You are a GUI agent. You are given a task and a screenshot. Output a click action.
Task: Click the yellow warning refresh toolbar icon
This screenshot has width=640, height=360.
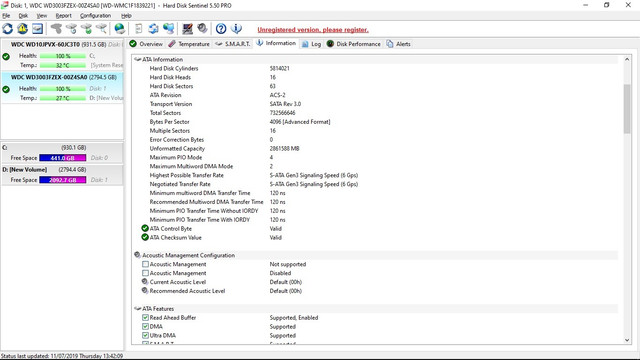click(22, 29)
